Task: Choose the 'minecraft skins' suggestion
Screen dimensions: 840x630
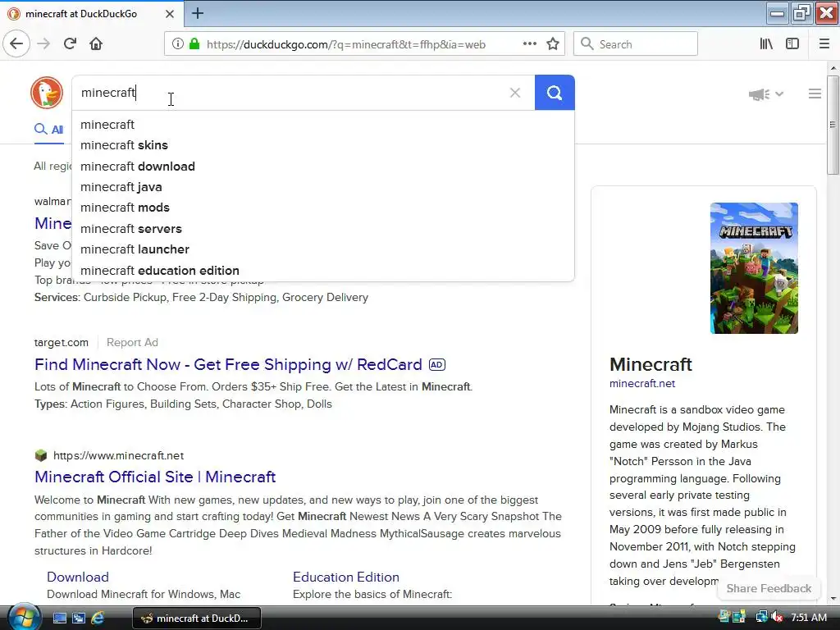Action: coord(323,145)
